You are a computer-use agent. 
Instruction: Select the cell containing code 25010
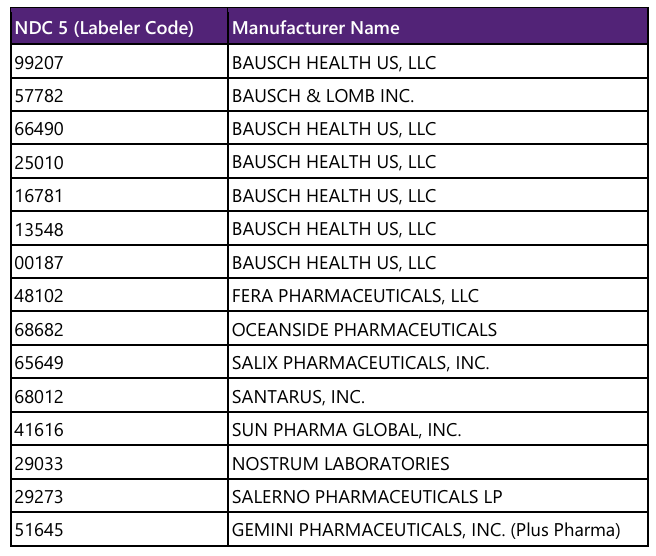[x=38, y=162]
